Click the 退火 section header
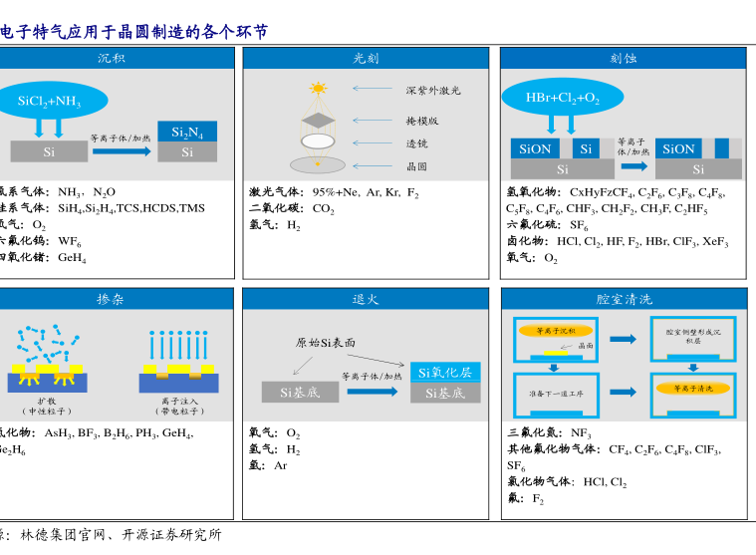This screenshot has width=756, height=555. (367, 299)
